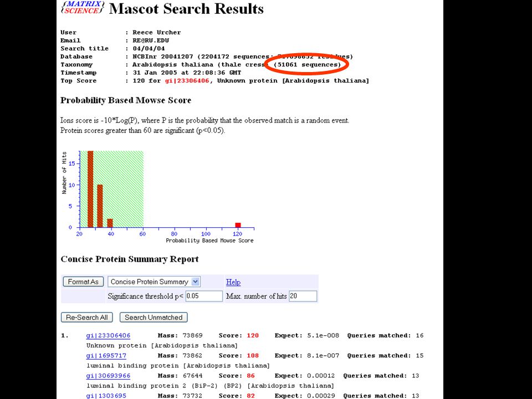Click the score value 86
Image resolution: width=532 pixels, height=399 pixels.
(250, 376)
